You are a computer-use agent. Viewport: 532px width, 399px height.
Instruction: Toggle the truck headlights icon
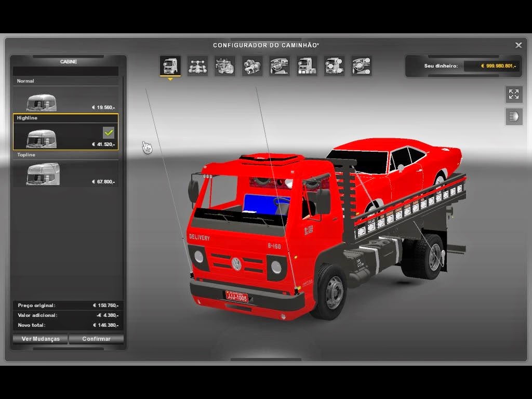click(514, 117)
